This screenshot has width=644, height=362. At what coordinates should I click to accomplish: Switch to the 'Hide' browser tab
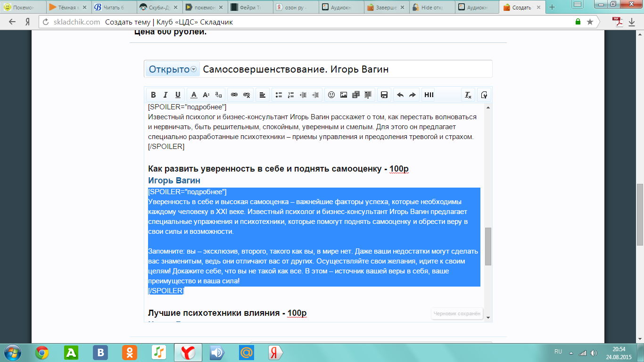[x=430, y=7]
